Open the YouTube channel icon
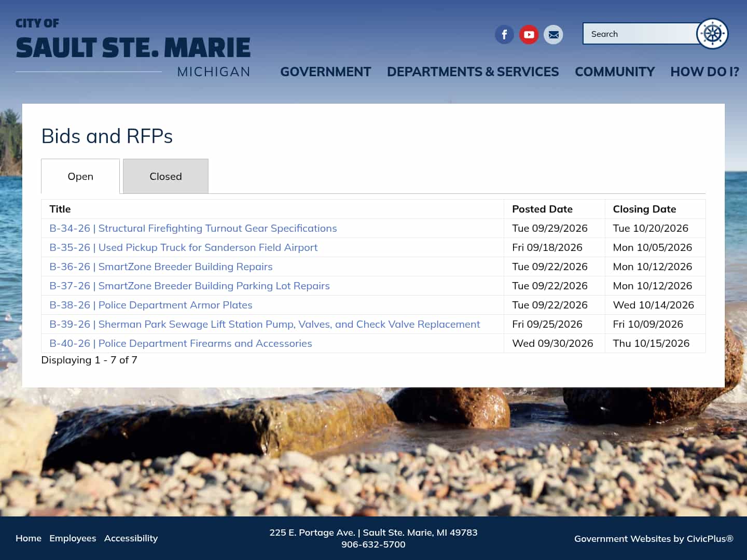The image size is (747, 560). pyautogui.click(x=529, y=35)
